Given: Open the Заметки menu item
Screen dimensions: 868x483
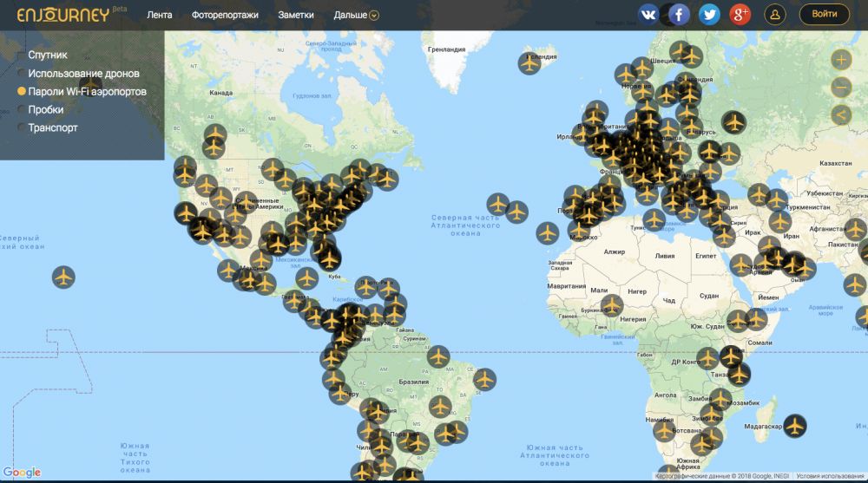Looking at the screenshot, I should 296,15.
